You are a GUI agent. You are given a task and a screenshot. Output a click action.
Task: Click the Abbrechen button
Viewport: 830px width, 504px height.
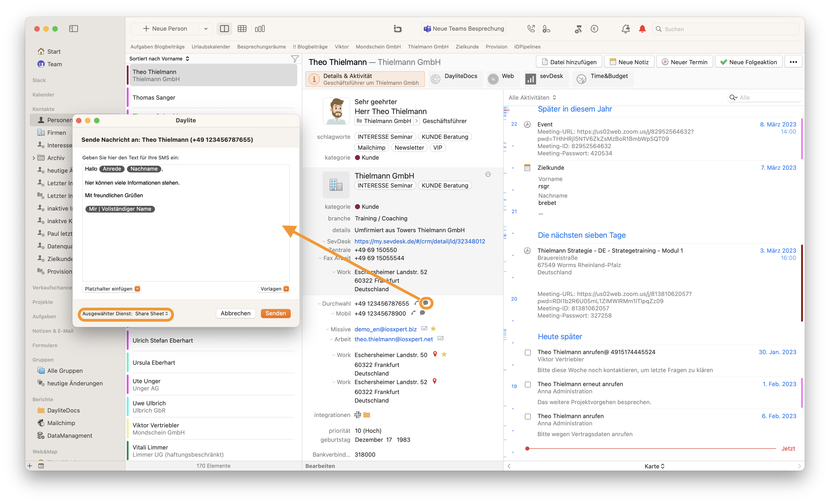235,313
